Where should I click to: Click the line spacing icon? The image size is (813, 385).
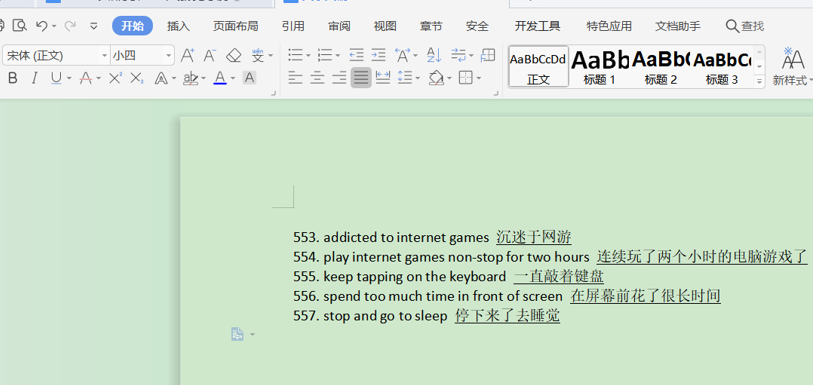click(405, 78)
